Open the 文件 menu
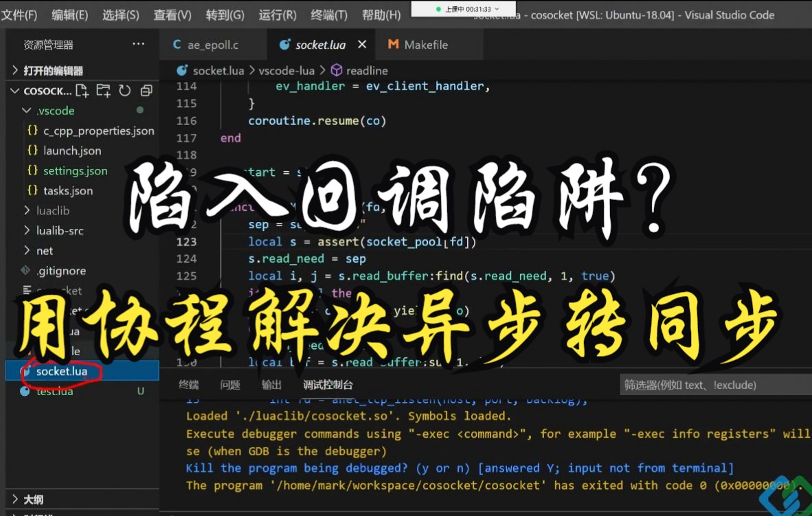 point(21,14)
